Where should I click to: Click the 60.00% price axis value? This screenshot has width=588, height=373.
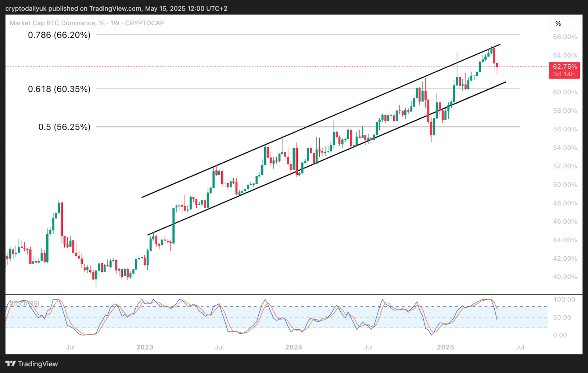pyautogui.click(x=565, y=92)
